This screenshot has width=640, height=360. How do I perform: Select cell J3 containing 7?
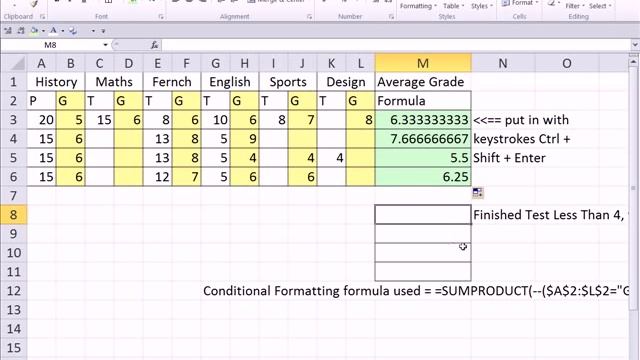(302, 120)
